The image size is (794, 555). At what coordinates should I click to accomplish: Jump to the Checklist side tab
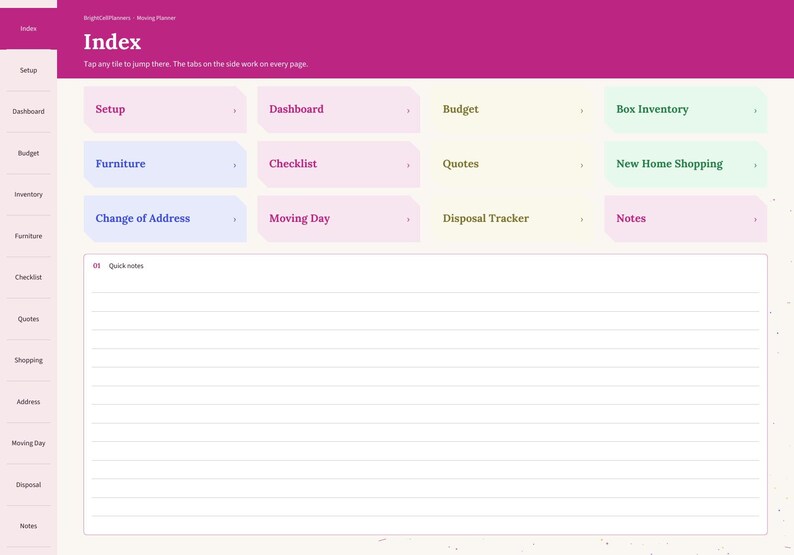coord(28,277)
